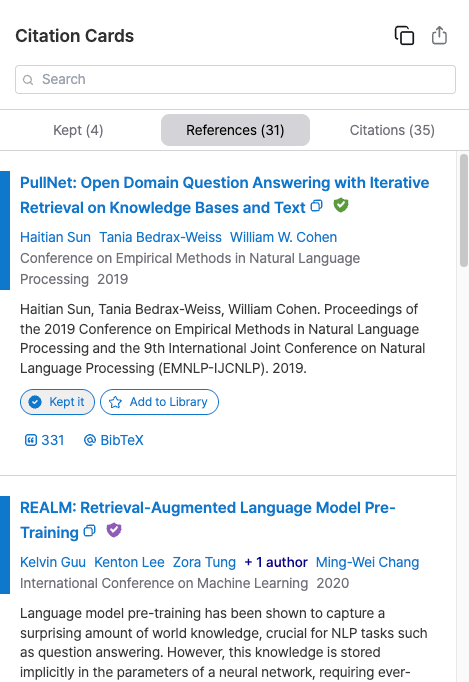Click the share/export icon in header
Image resolution: width=469 pixels, height=682 pixels.
439,36
